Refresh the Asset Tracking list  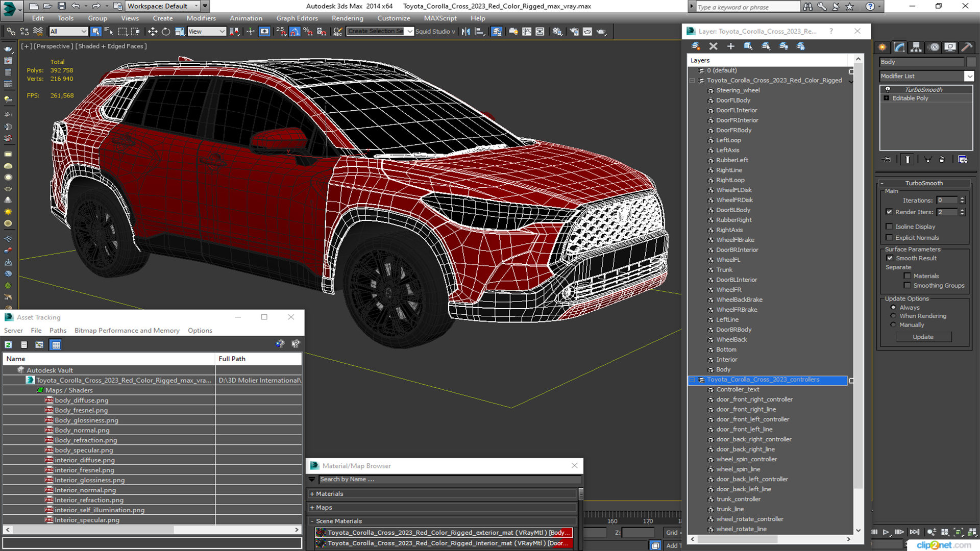(9, 345)
